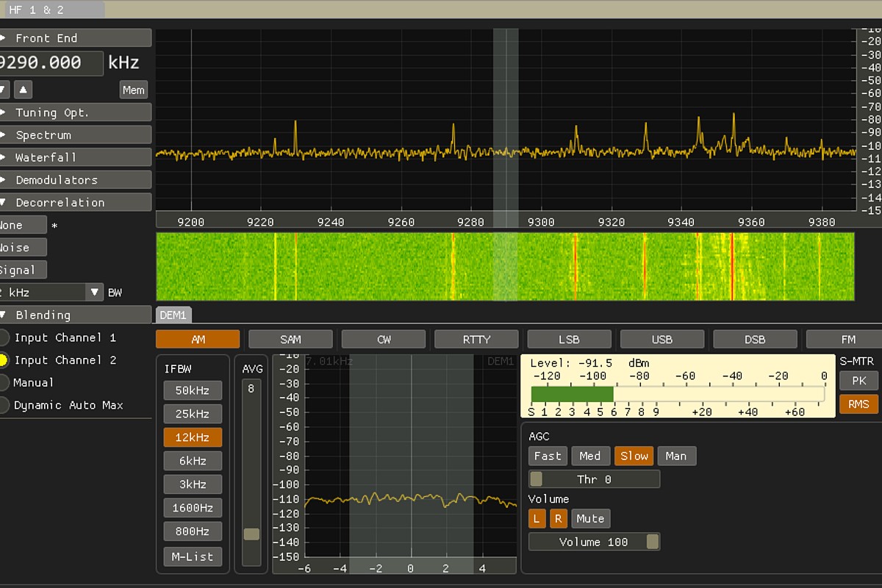Viewport: 882px width, 588px height.
Task: Set IF bandwidth to 6kHz
Action: [x=193, y=461]
